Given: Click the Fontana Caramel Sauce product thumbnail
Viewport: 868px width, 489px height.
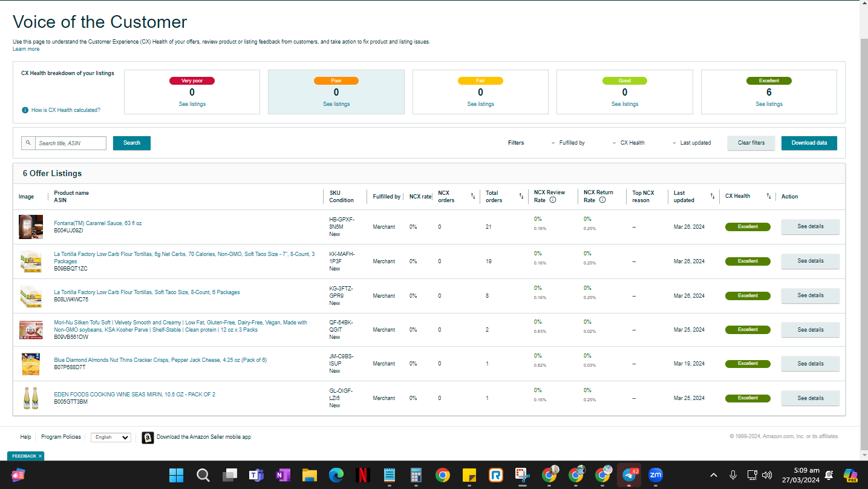Looking at the screenshot, I should click(x=31, y=227).
